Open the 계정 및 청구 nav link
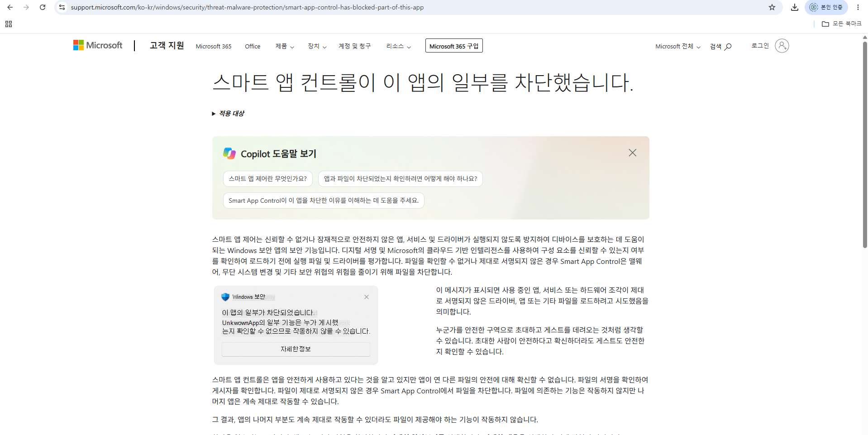 coord(355,46)
